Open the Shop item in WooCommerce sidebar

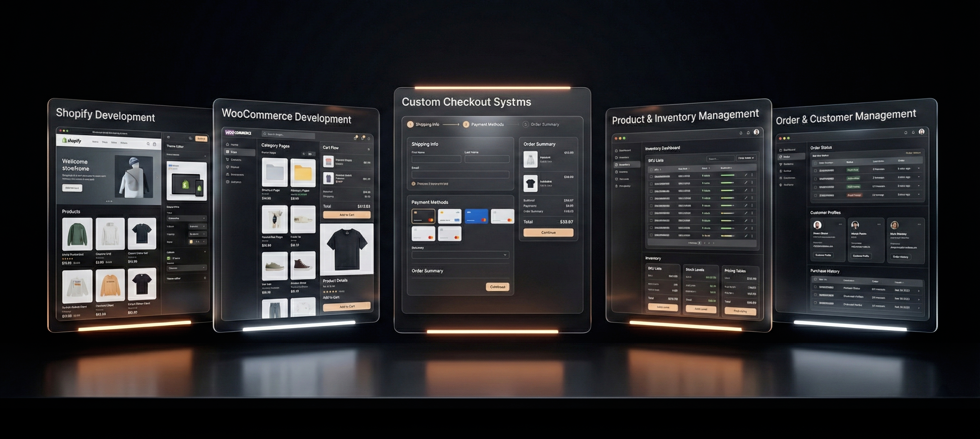click(233, 152)
